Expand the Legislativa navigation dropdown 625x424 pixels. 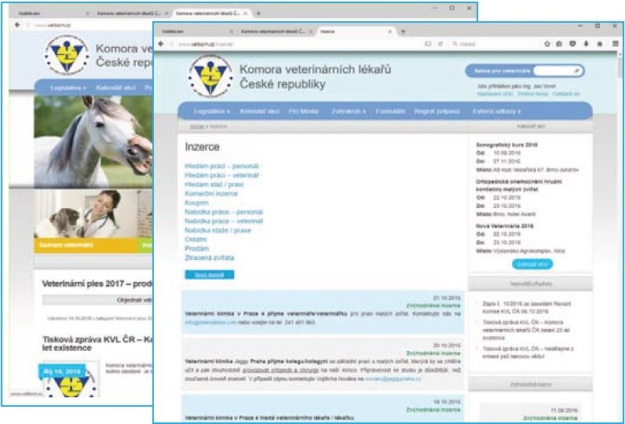[x=210, y=113]
